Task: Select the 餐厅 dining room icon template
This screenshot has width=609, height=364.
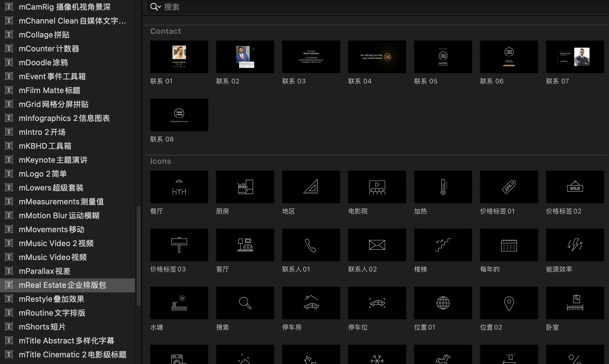Action: [x=179, y=187]
